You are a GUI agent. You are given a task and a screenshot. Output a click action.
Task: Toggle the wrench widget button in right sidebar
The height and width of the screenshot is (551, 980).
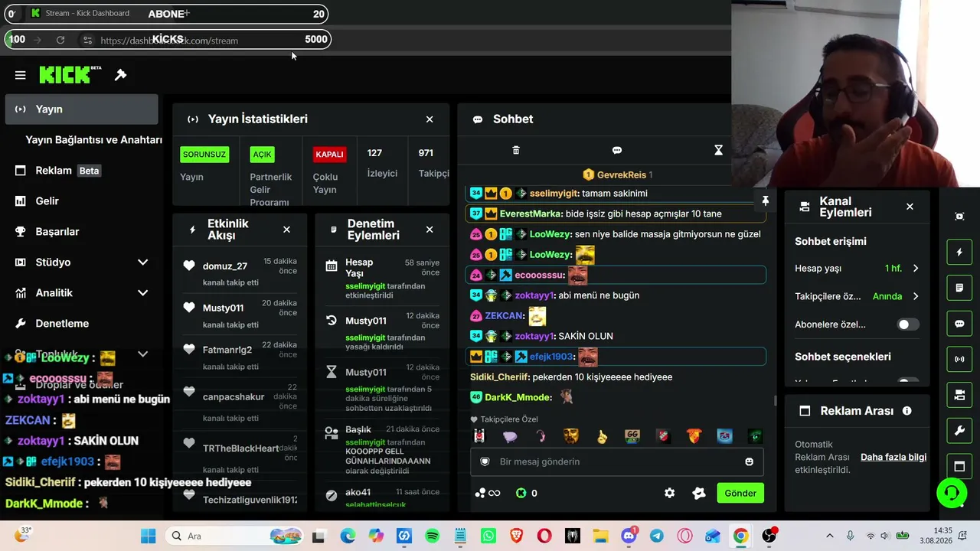pos(959,431)
